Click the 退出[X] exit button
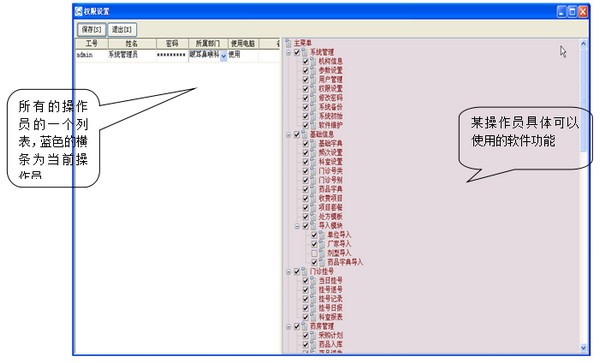The height and width of the screenshot is (363, 600). [x=122, y=29]
